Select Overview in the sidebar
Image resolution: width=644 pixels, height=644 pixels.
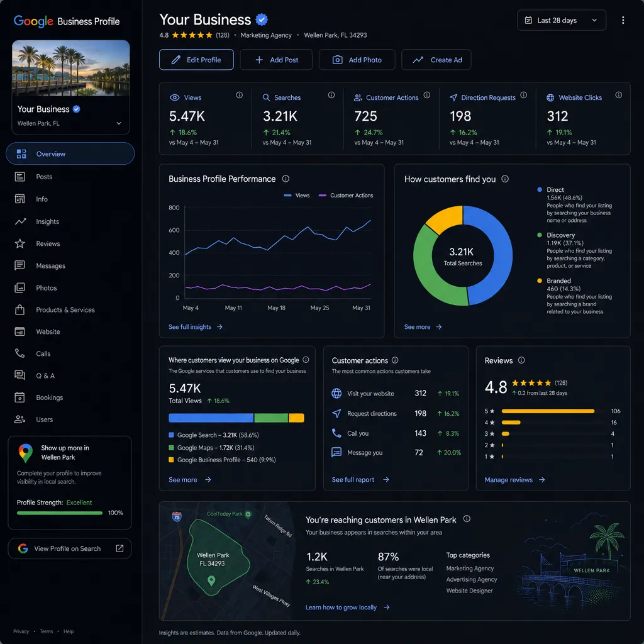tap(70, 153)
